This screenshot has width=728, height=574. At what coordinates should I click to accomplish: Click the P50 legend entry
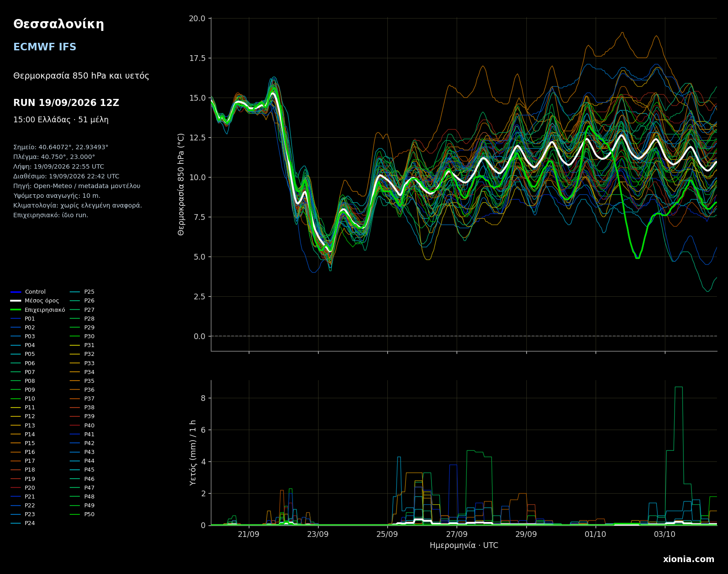point(83,514)
